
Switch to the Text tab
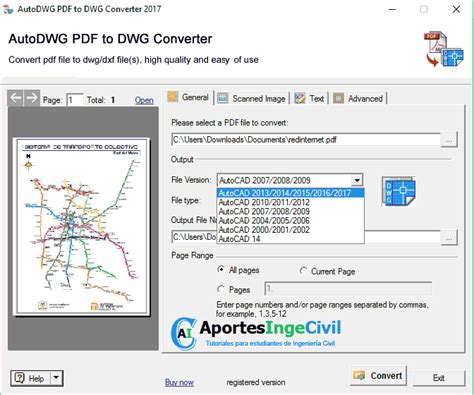click(309, 99)
